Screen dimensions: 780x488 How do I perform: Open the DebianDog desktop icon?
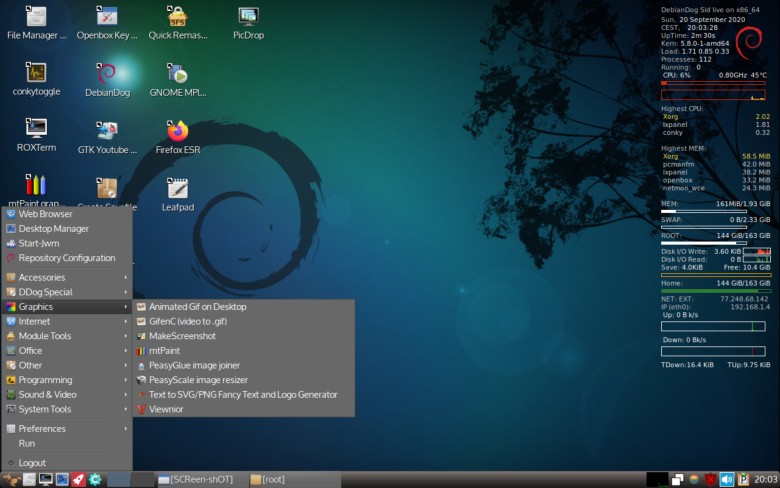(x=107, y=73)
